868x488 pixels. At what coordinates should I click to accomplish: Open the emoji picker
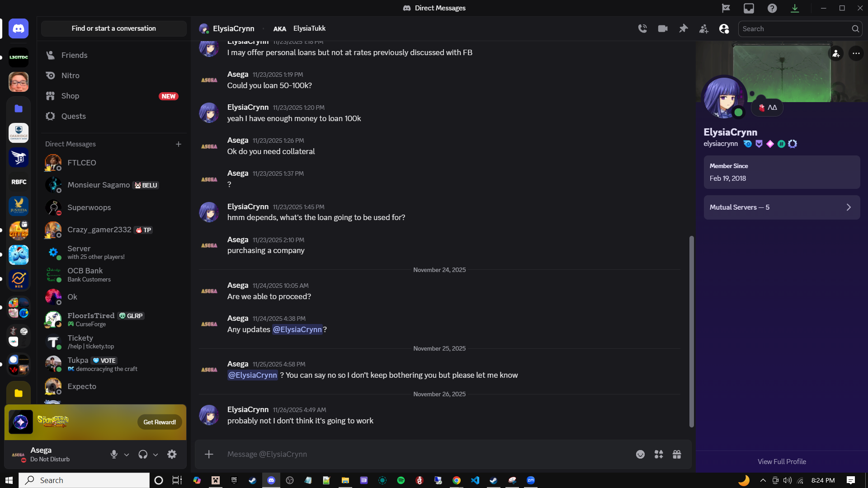click(x=640, y=455)
